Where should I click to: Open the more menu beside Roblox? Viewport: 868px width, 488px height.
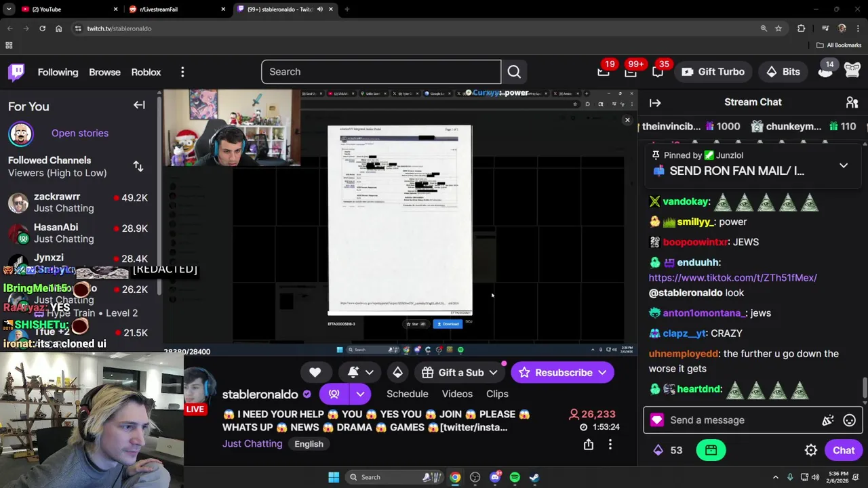coord(182,72)
